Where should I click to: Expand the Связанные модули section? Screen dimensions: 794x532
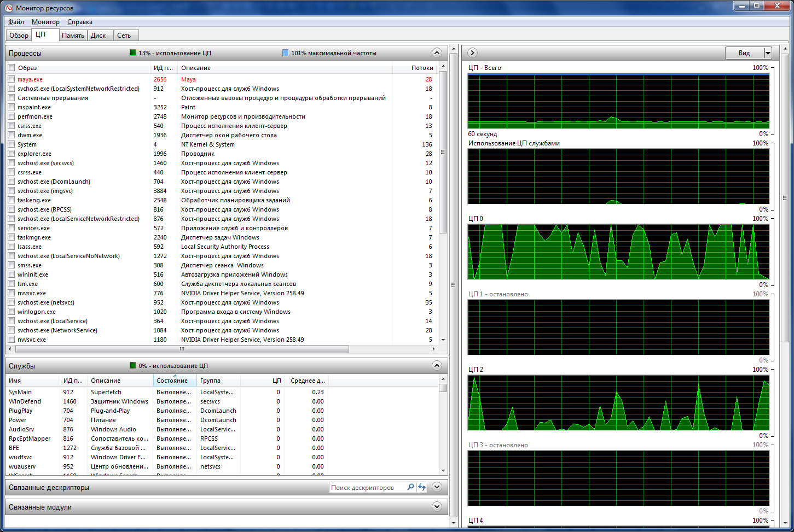pyautogui.click(x=437, y=507)
